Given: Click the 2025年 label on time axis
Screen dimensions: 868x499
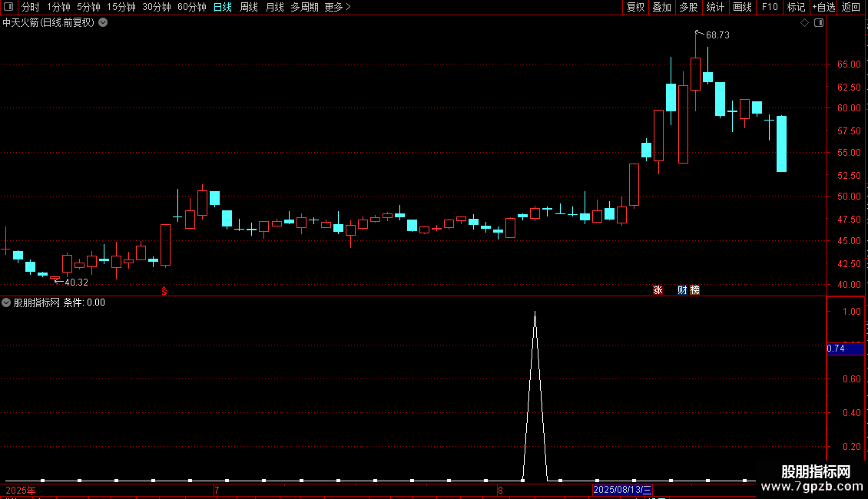Looking at the screenshot, I should click(x=21, y=491).
